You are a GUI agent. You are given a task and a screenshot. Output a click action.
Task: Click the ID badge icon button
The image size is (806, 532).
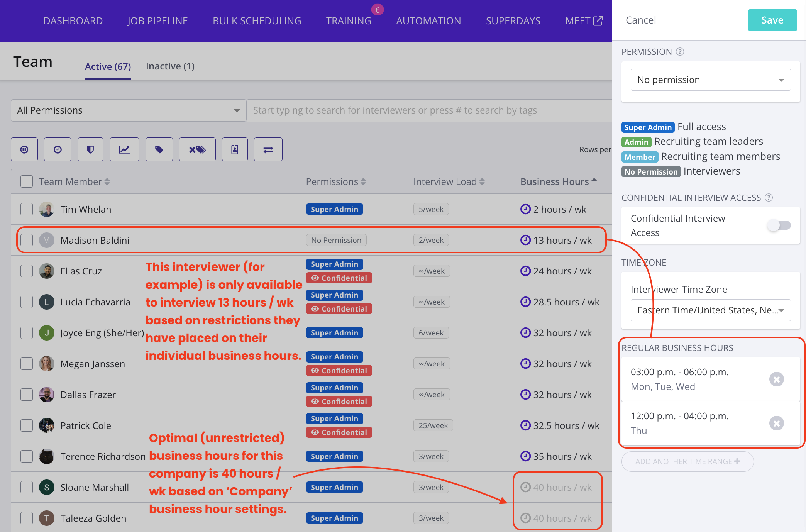235,149
